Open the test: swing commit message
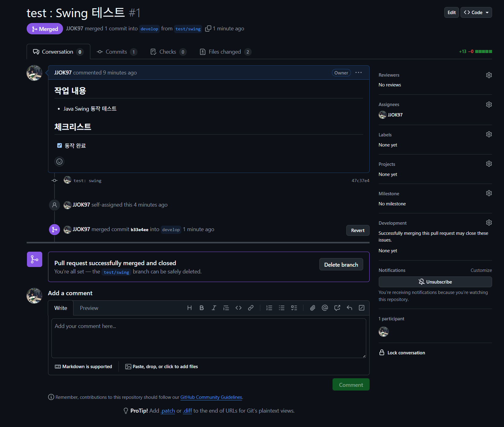The height and width of the screenshot is (427, 504). click(x=87, y=181)
